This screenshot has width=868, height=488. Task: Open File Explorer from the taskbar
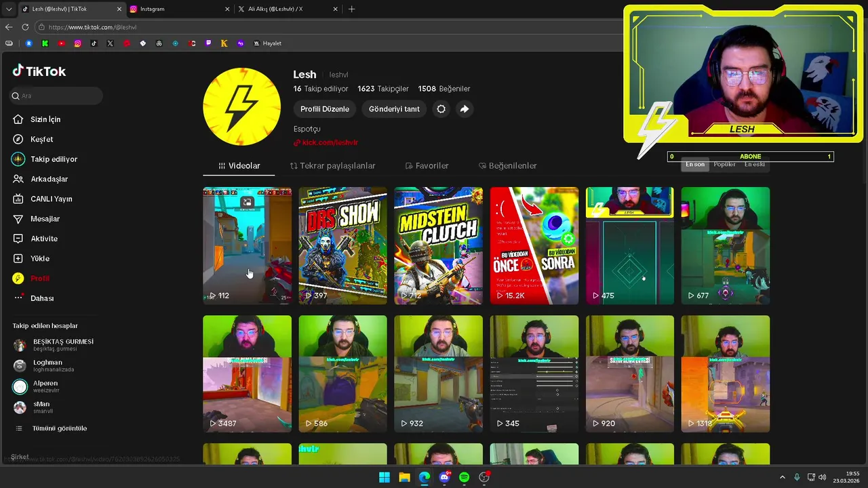[x=404, y=477]
